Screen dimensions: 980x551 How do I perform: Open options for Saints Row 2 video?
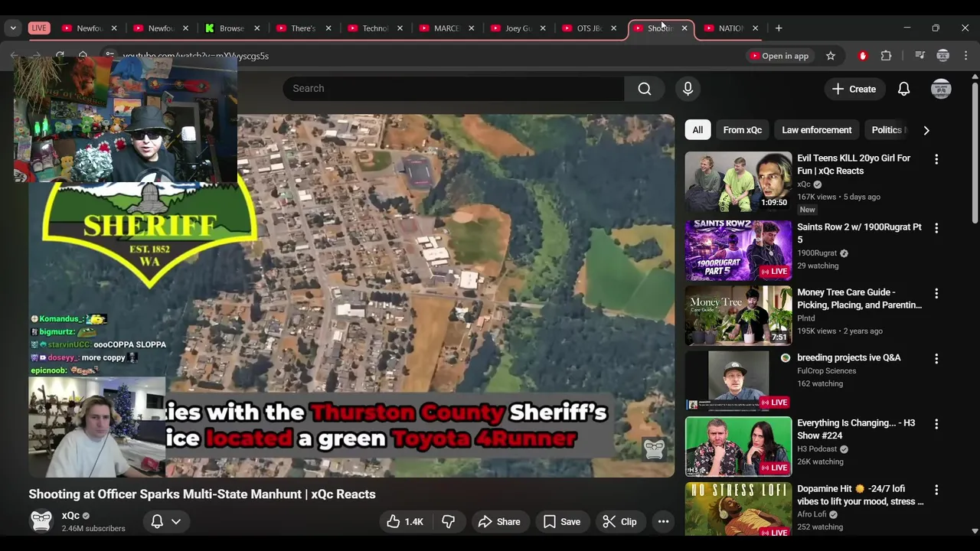936,228
